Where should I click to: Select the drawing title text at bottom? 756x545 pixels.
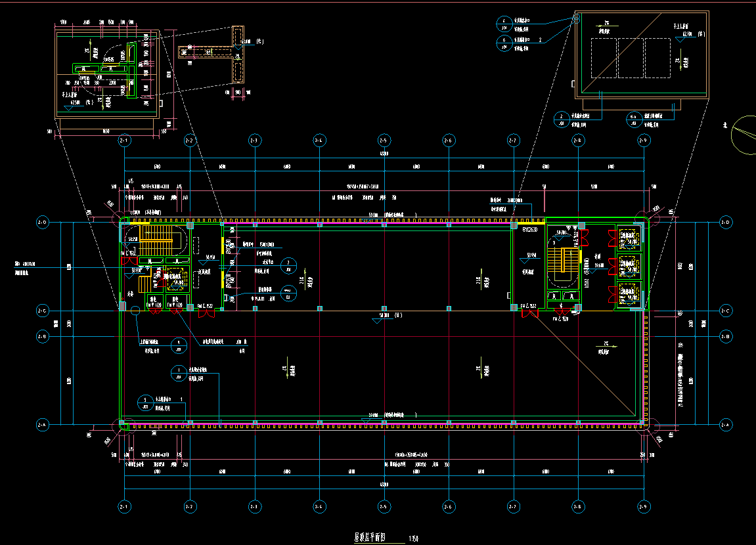370,537
